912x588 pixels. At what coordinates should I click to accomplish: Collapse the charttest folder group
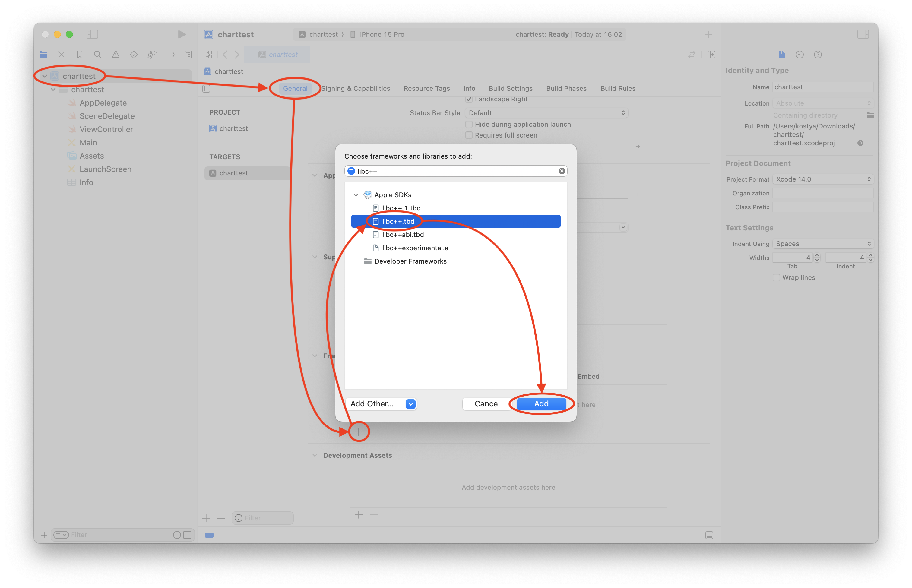tap(53, 89)
